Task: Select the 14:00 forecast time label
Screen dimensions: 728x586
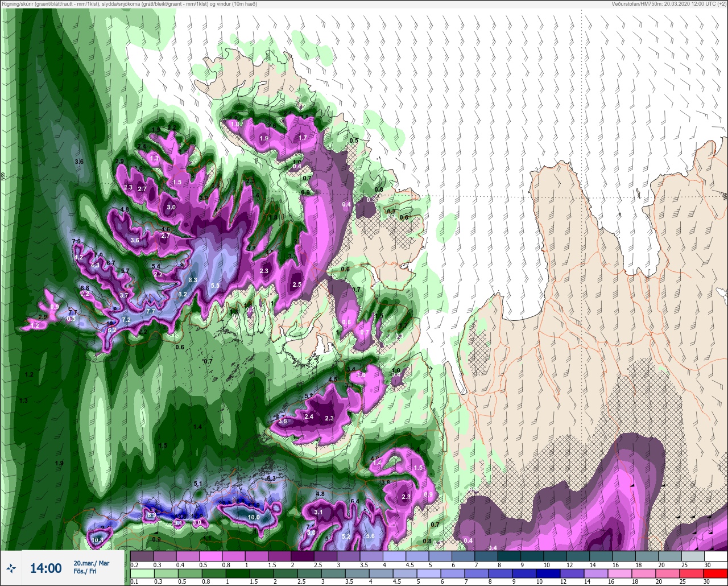Action: coord(45,568)
